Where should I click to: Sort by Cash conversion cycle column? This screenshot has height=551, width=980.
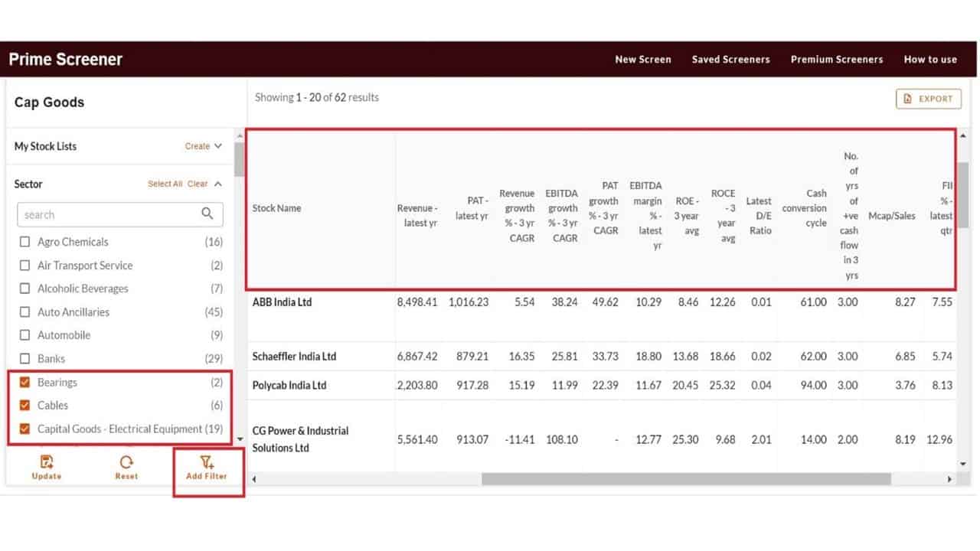pyautogui.click(x=805, y=208)
